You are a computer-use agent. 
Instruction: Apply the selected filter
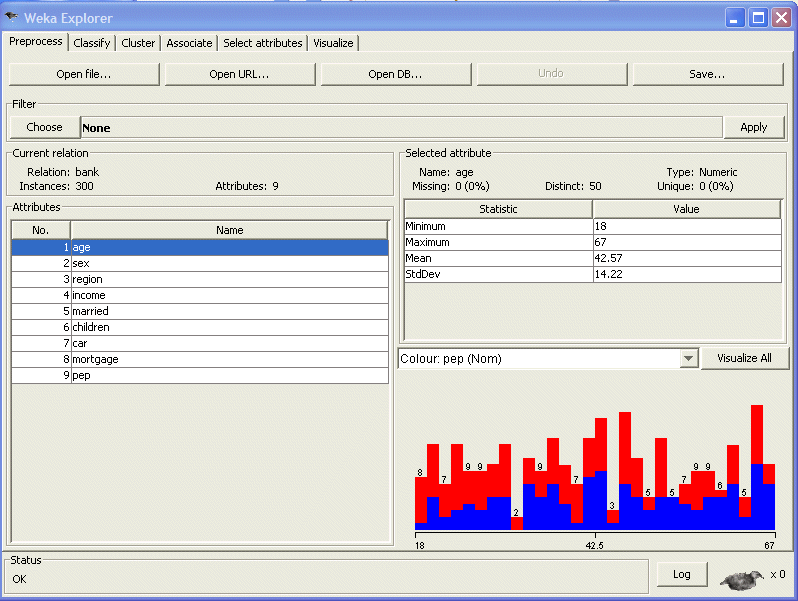(x=753, y=127)
